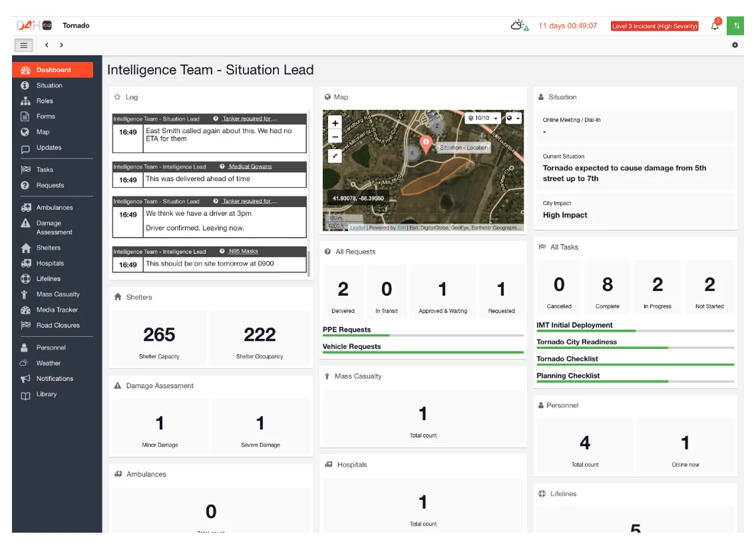Star the Log panel
The image size is (756, 548).
117,97
